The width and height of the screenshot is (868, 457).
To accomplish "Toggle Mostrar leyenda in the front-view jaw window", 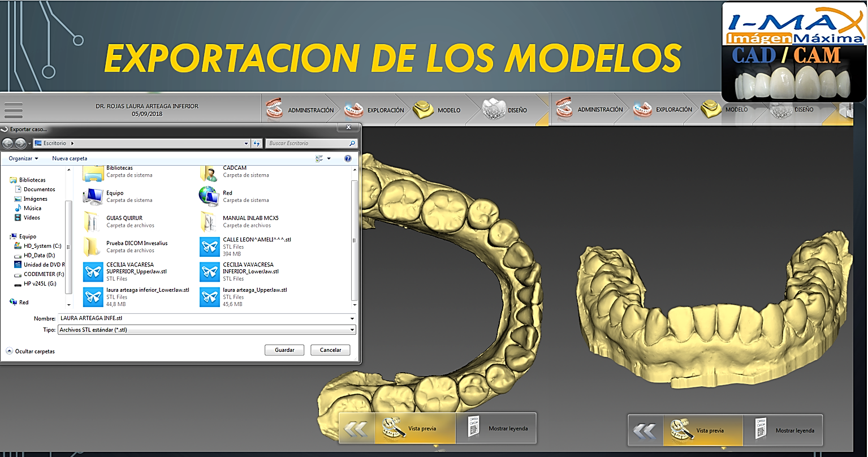I will click(783, 430).
